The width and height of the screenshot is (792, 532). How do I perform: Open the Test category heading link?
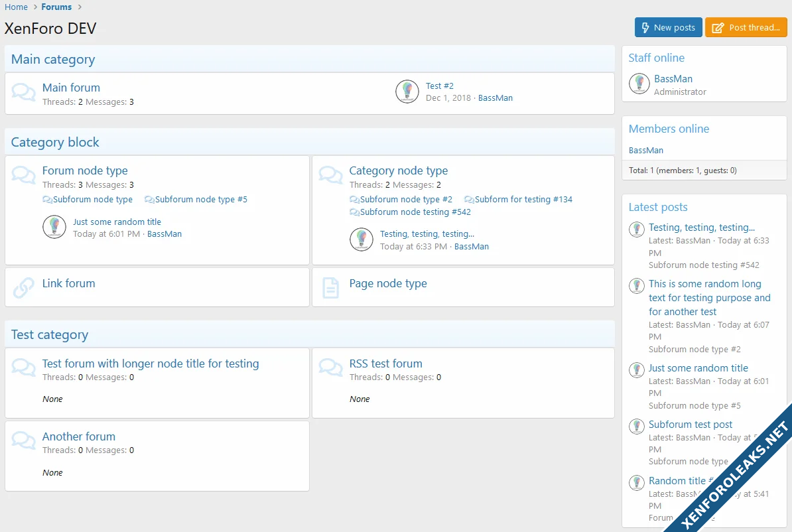pos(50,334)
